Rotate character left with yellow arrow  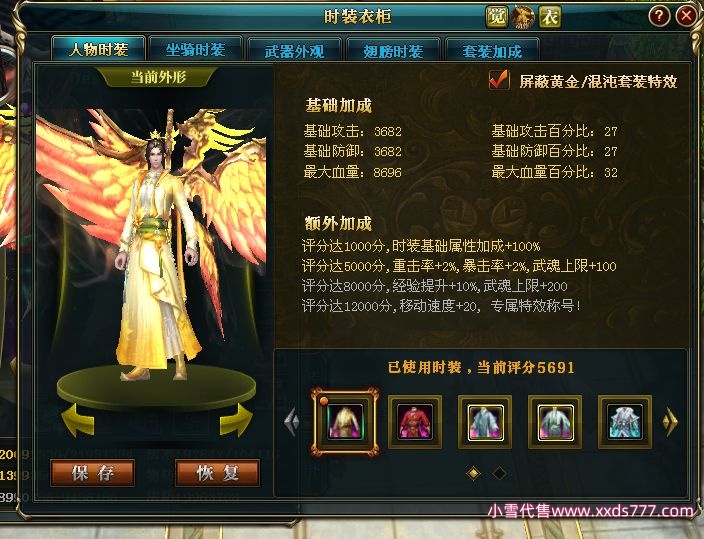[x=78, y=420]
